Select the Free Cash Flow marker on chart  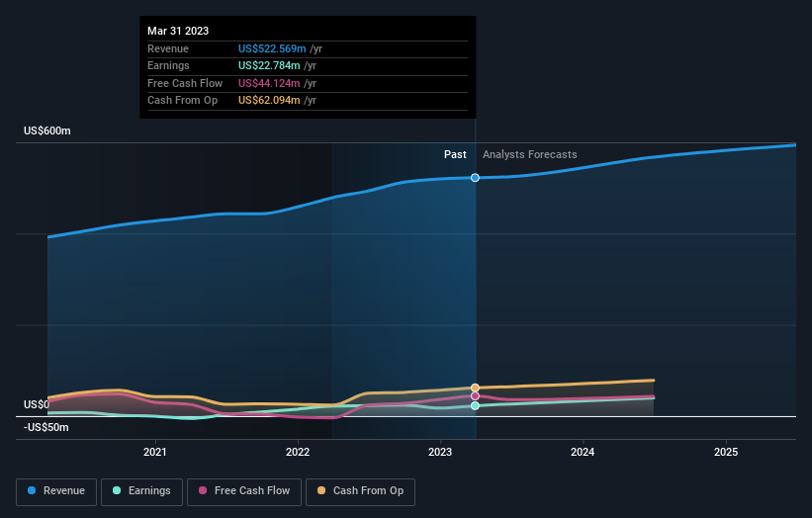pyautogui.click(x=475, y=395)
